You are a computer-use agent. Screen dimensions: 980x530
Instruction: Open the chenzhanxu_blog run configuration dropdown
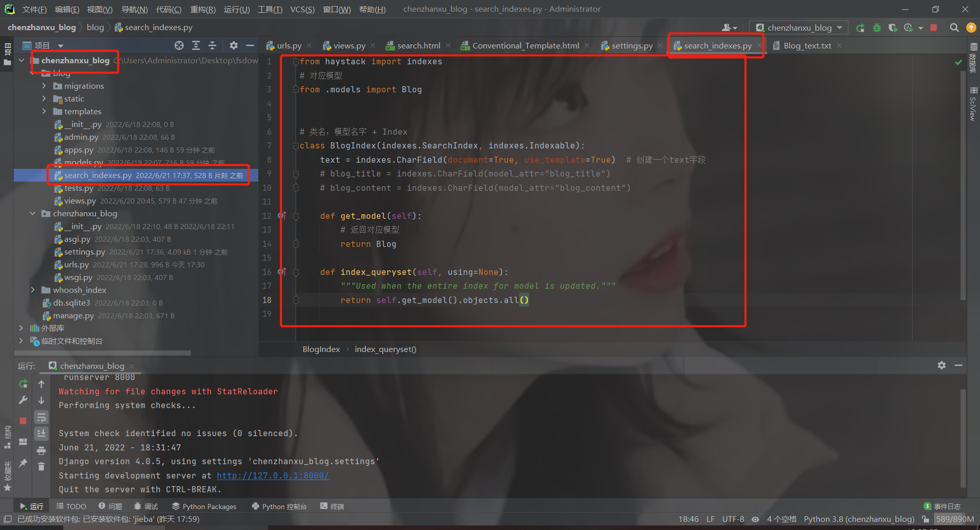click(x=799, y=28)
